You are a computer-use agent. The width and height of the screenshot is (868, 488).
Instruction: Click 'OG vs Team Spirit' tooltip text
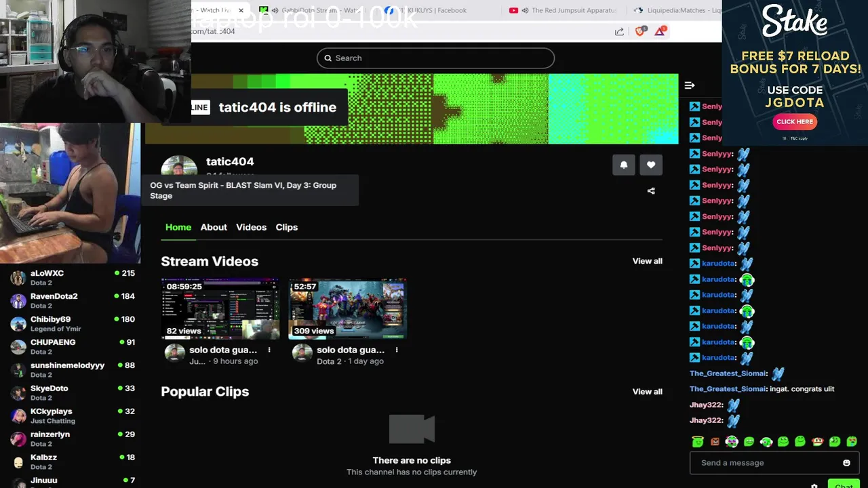click(x=243, y=190)
